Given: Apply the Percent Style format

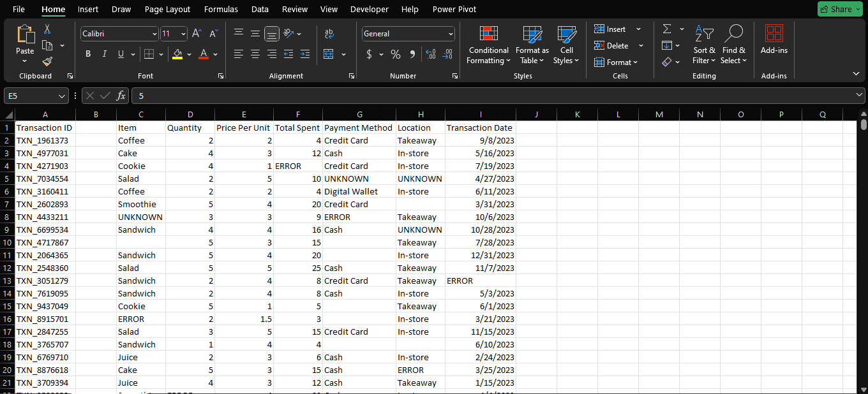Looking at the screenshot, I should click(x=396, y=54).
